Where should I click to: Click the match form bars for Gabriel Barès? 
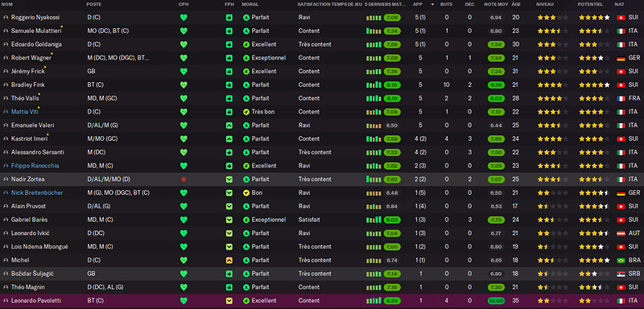[374, 220]
